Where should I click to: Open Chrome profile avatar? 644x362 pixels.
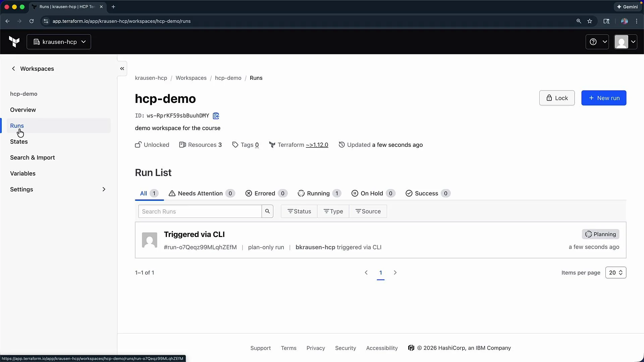pos(624,21)
